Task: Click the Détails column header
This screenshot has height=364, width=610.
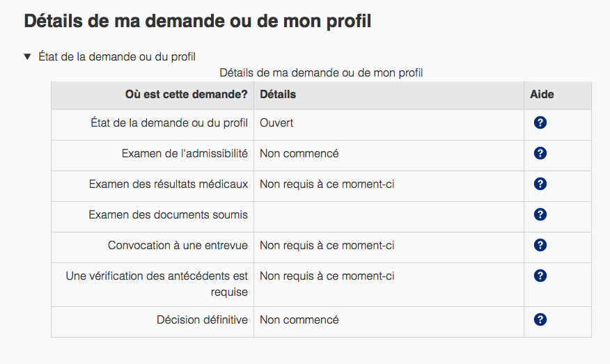Action: (x=278, y=95)
